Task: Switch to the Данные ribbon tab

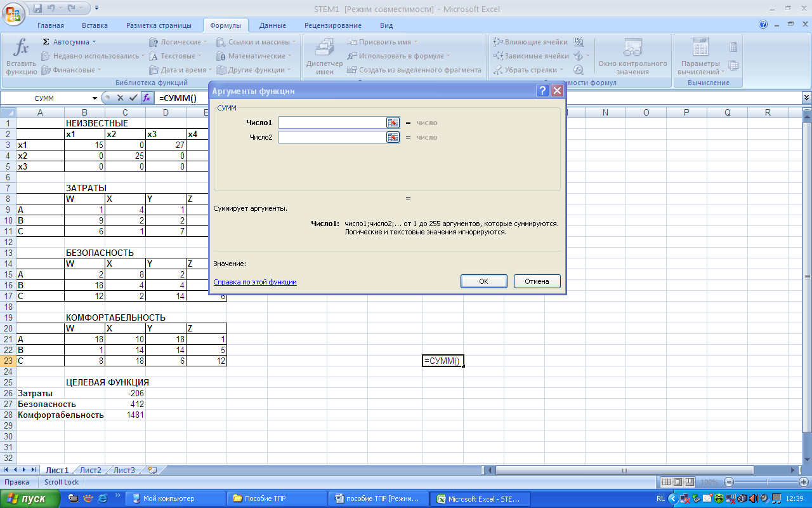Action: 272,25
